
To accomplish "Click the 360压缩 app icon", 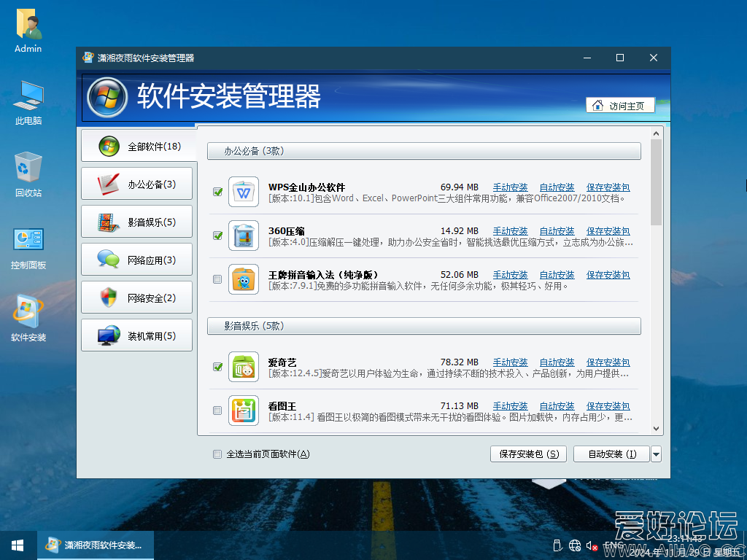I will click(x=244, y=236).
